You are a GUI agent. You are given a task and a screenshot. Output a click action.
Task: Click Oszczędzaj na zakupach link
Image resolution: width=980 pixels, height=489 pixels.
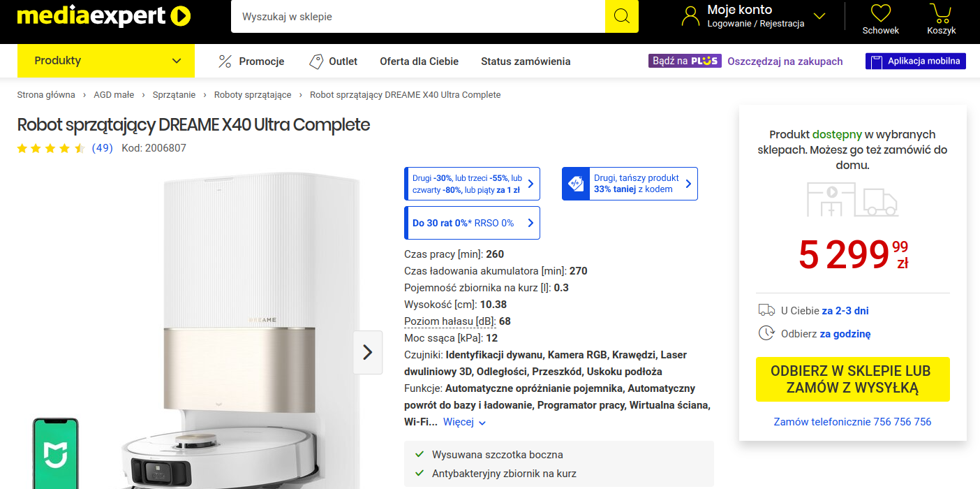[x=785, y=61]
